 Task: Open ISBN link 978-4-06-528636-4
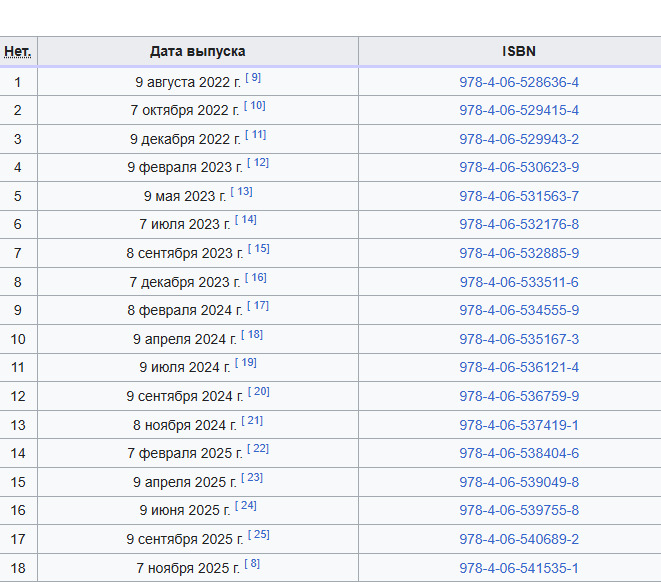pyautogui.click(x=518, y=82)
